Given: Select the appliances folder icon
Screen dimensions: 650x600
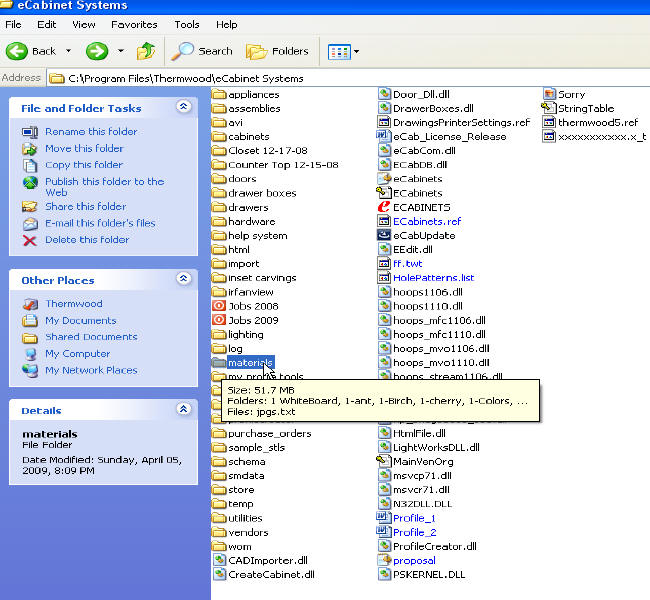Looking at the screenshot, I should (219, 94).
